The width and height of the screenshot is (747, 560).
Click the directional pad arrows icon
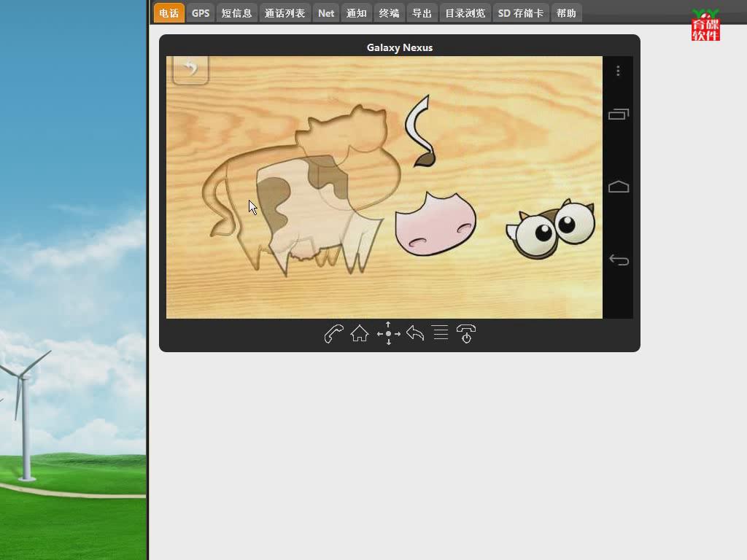click(388, 333)
